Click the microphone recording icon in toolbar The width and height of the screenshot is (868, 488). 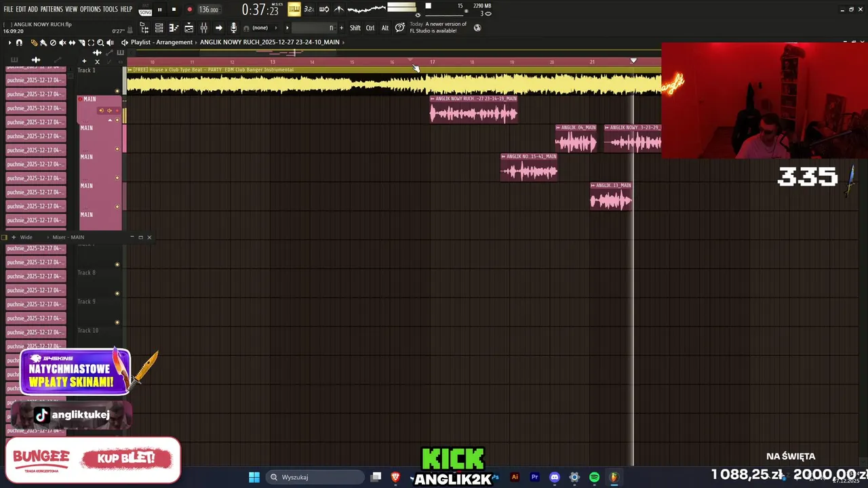233,28
